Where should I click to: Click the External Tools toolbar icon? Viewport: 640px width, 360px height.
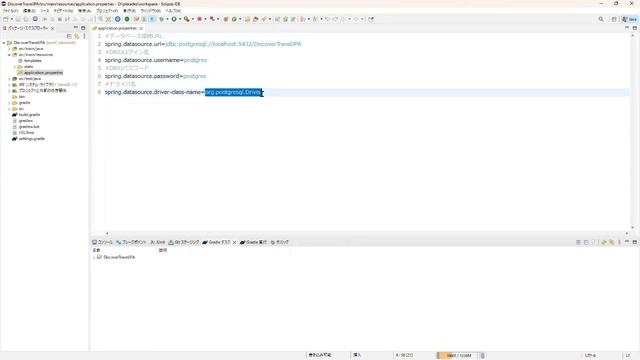(212, 19)
